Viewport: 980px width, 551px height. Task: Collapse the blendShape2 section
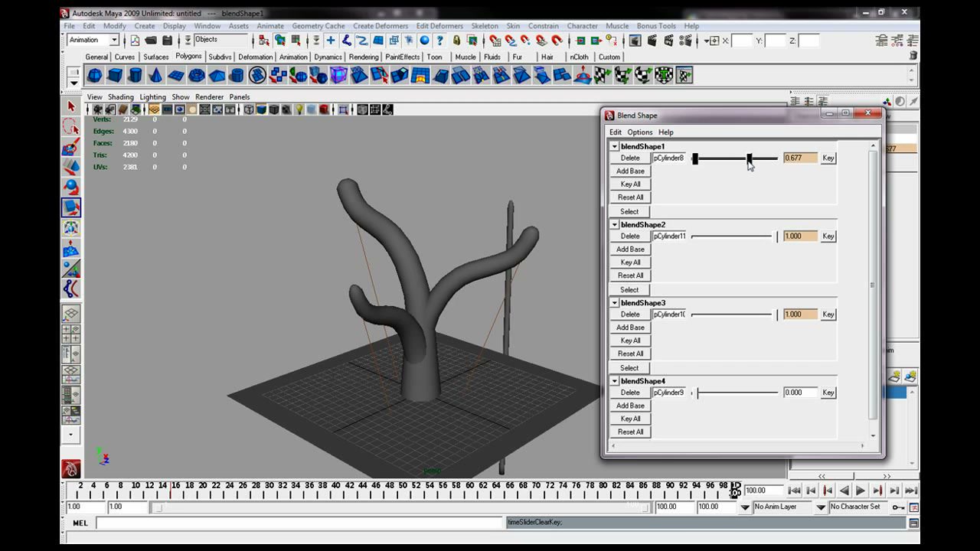(614, 224)
